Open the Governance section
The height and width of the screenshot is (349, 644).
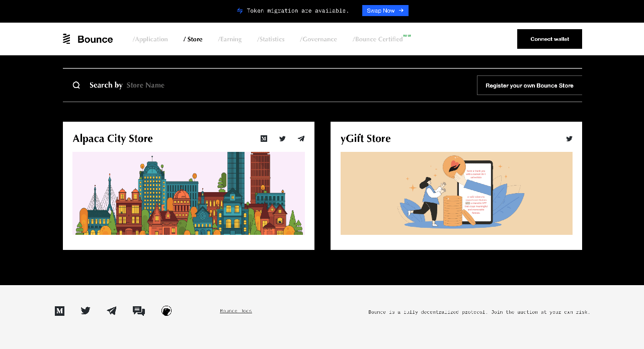click(x=318, y=39)
